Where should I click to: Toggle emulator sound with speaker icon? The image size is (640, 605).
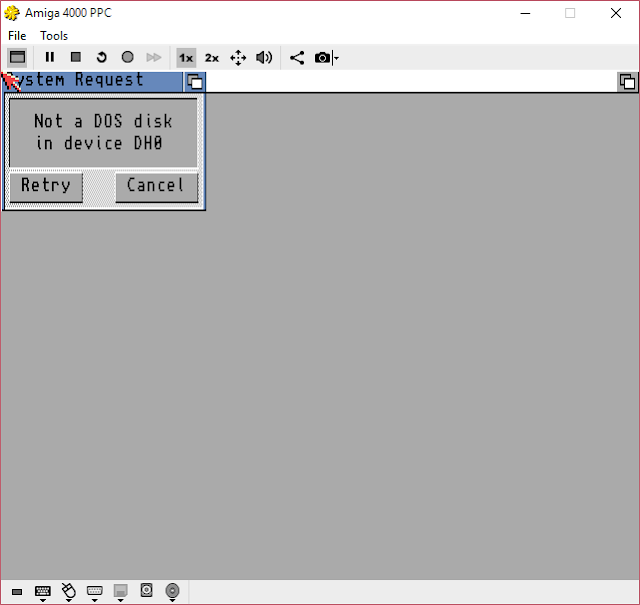click(x=264, y=58)
